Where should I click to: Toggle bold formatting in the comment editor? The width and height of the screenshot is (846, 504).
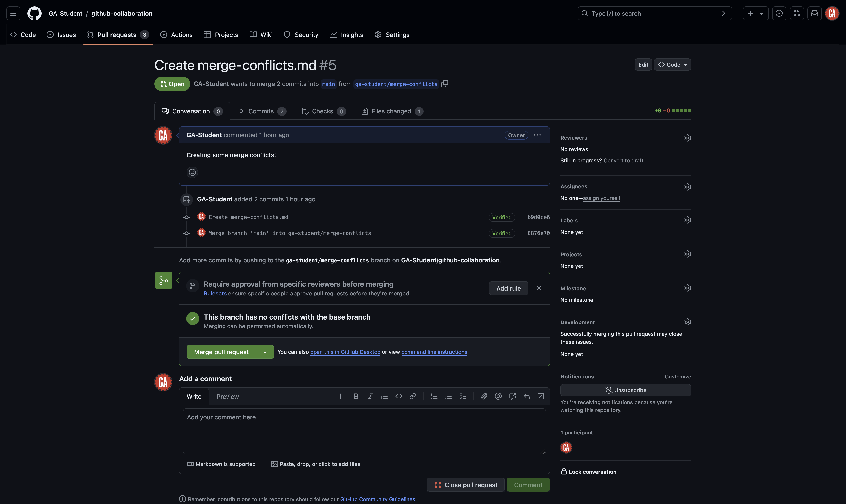click(356, 396)
